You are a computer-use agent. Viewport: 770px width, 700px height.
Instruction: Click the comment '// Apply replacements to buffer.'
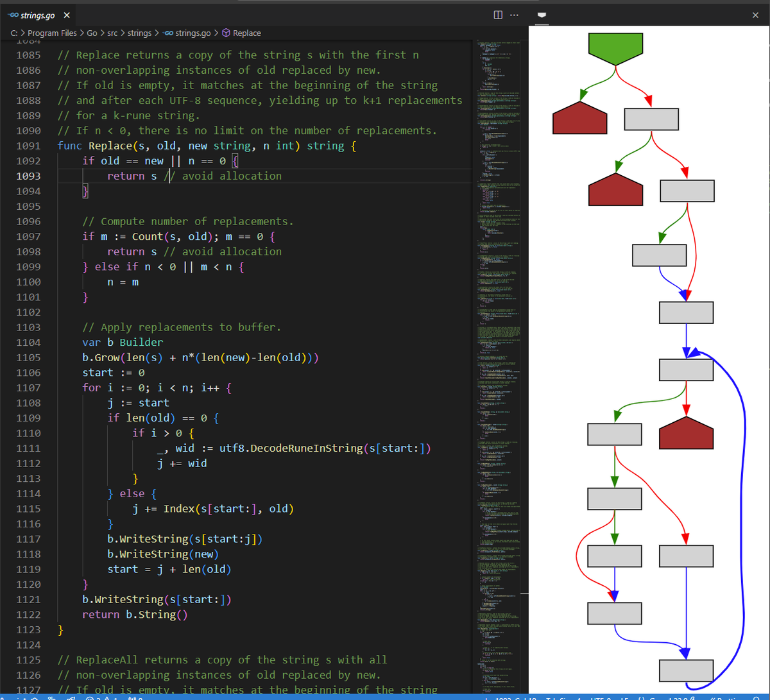(182, 327)
